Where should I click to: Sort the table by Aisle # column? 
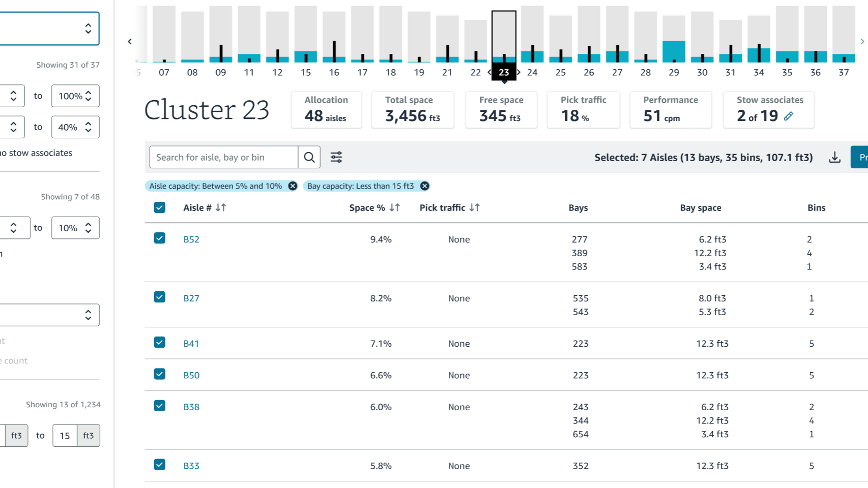coord(221,207)
